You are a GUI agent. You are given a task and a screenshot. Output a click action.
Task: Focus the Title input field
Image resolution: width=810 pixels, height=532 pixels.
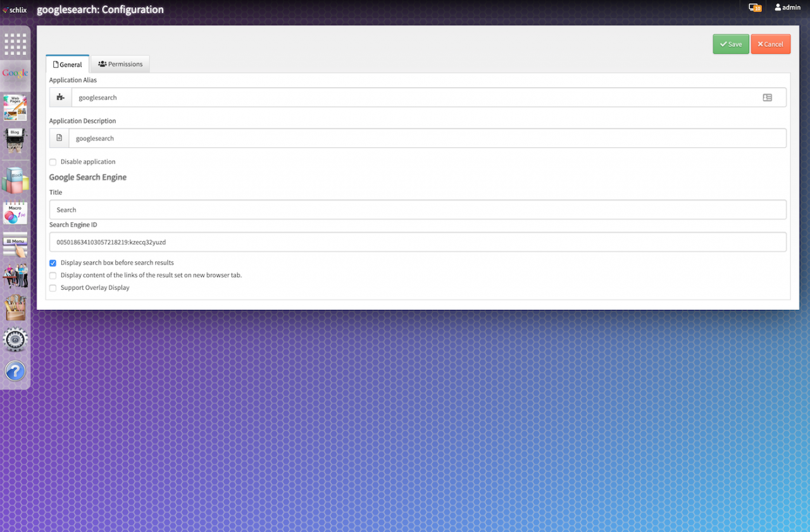[418, 209]
